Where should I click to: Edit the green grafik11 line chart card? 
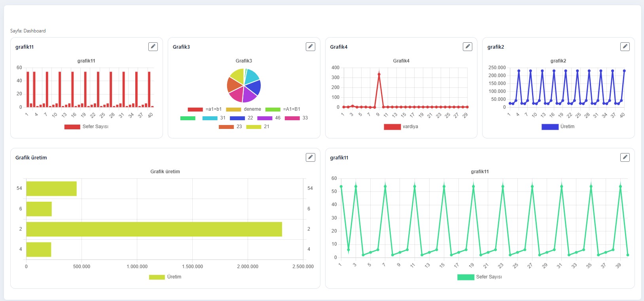pyautogui.click(x=625, y=157)
